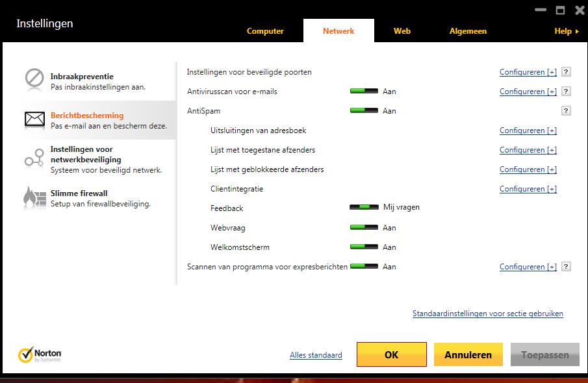This screenshot has width=588, height=383.
Task: Click the Norton by Symantec logo
Action: coord(39,354)
